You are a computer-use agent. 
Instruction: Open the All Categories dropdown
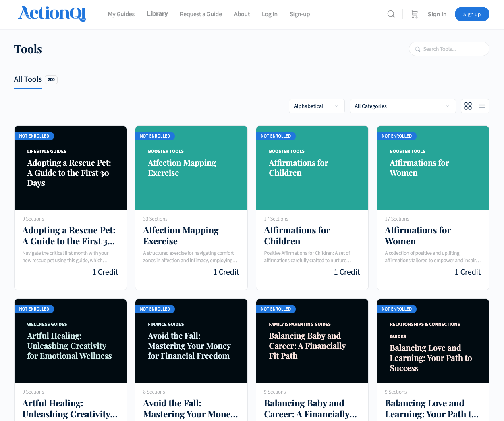402,106
